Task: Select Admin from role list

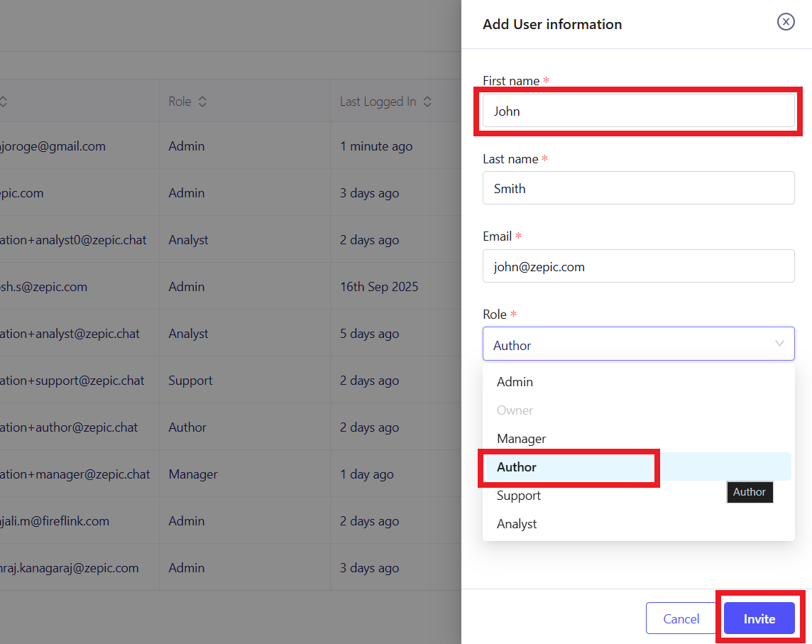Action: point(515,382)
